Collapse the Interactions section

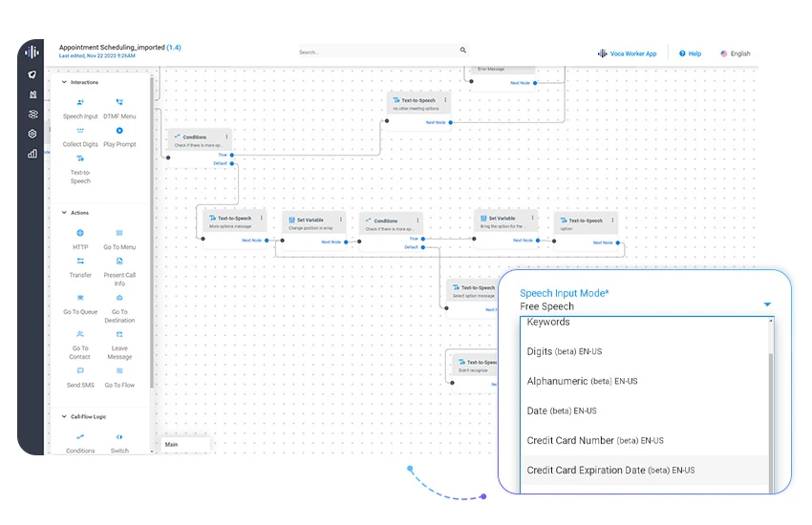[64, 82]
